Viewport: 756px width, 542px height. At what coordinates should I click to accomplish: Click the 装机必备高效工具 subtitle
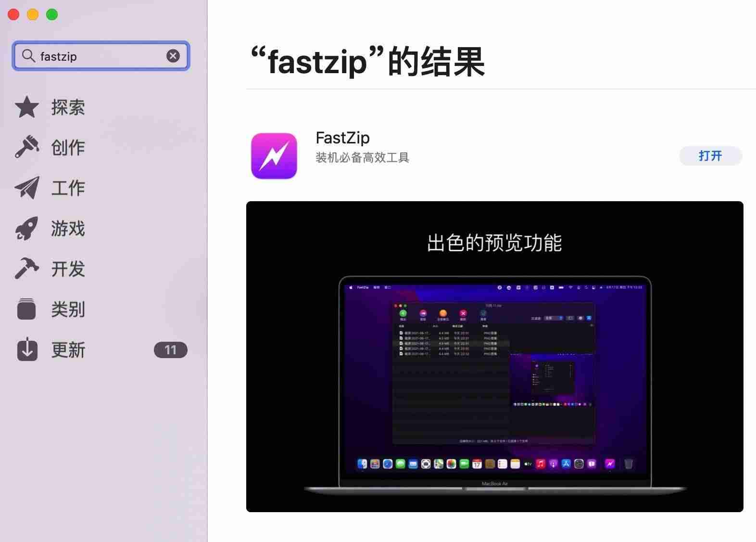pyautogui.click(x=362, y=157)
